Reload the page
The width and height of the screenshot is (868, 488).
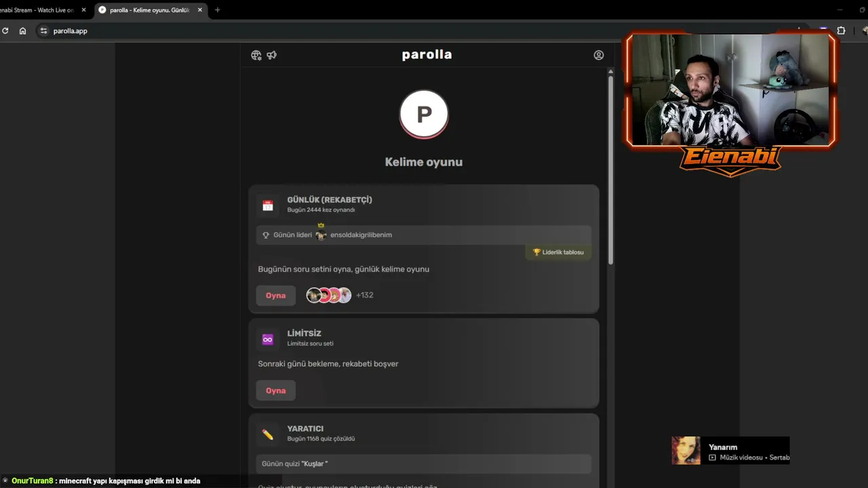pyautogui.click(x=5, y=30)
